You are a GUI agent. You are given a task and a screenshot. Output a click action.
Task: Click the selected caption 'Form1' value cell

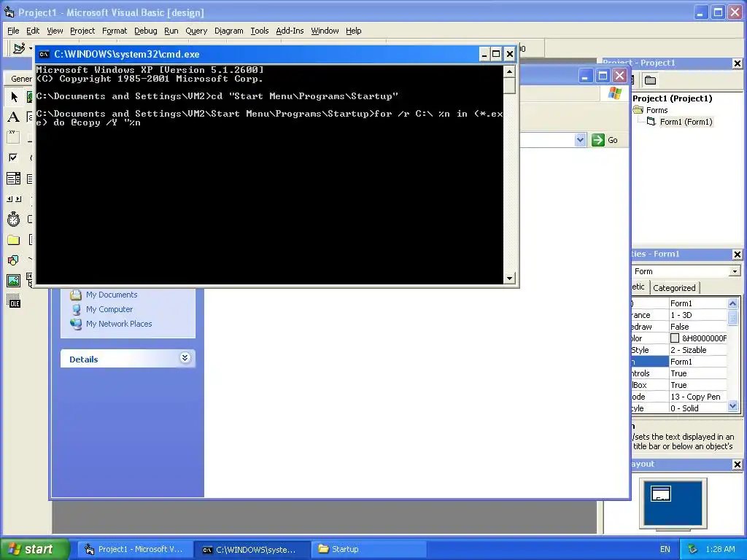click(698, 362)
